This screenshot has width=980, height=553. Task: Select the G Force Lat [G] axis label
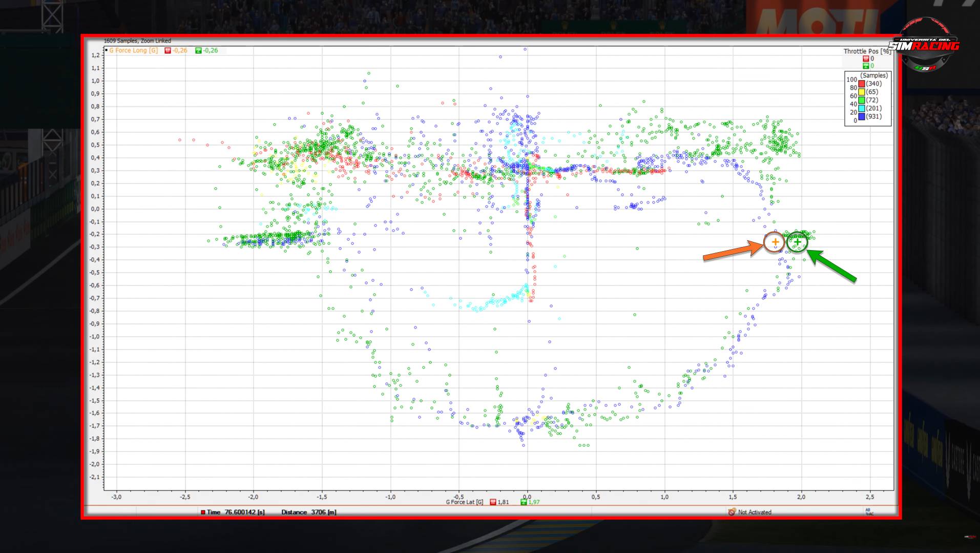[x=464, y=502]
